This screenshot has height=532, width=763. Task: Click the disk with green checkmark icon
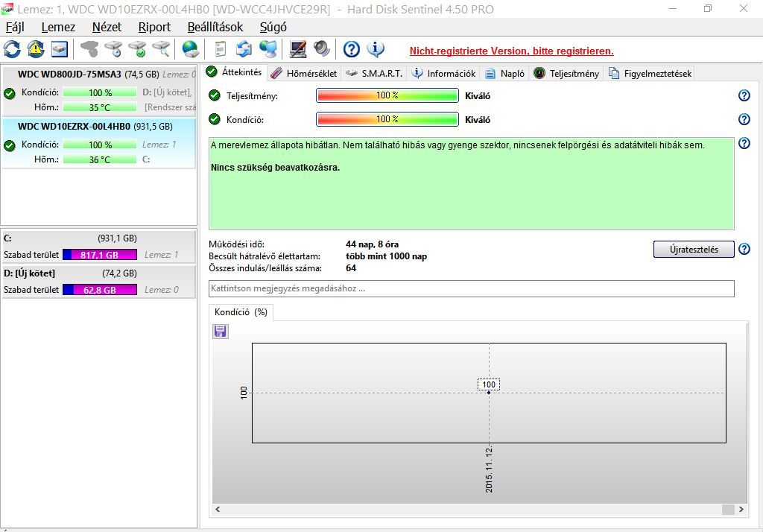[137, 49]
